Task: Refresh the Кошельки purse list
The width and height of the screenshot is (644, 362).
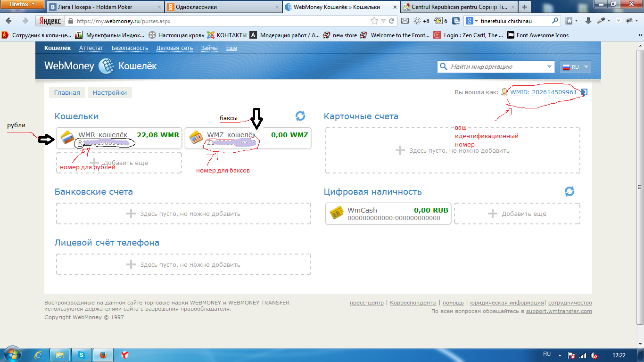Action: tap(300, 115)
